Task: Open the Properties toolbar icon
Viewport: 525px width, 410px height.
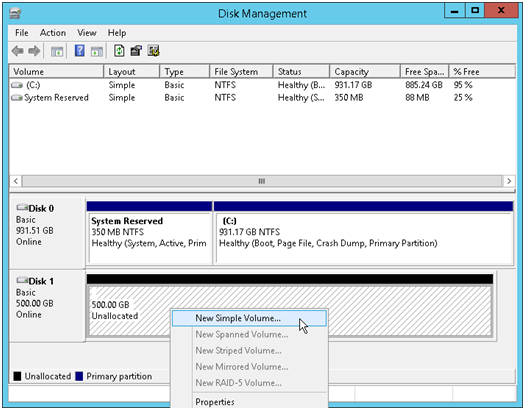Action: click(x=136, y=51)
